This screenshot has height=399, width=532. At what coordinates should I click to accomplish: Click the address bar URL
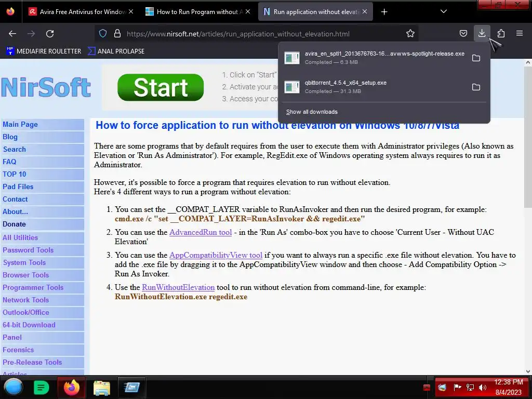click(x=238, y=34)
